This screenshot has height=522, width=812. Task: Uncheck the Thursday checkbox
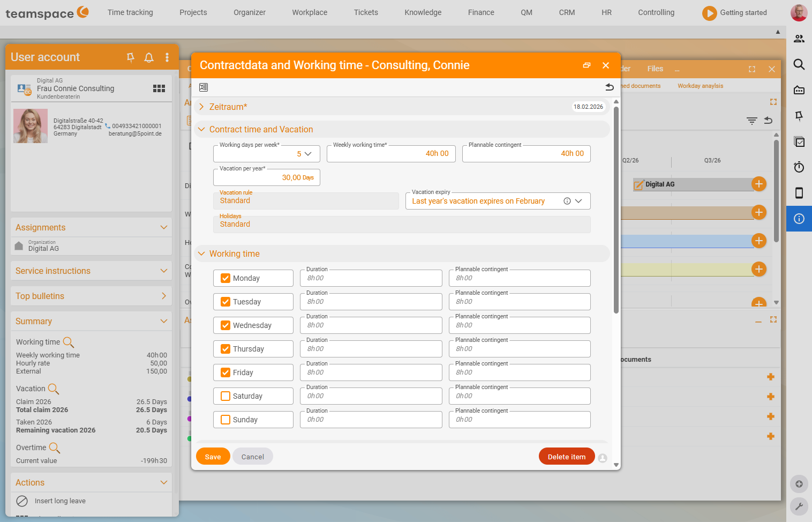click(225, 349)
